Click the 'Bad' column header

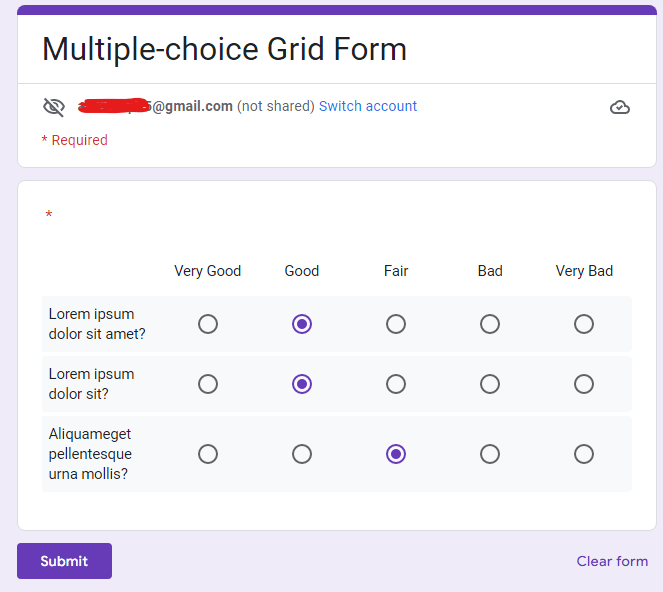[x=490, y=271]
